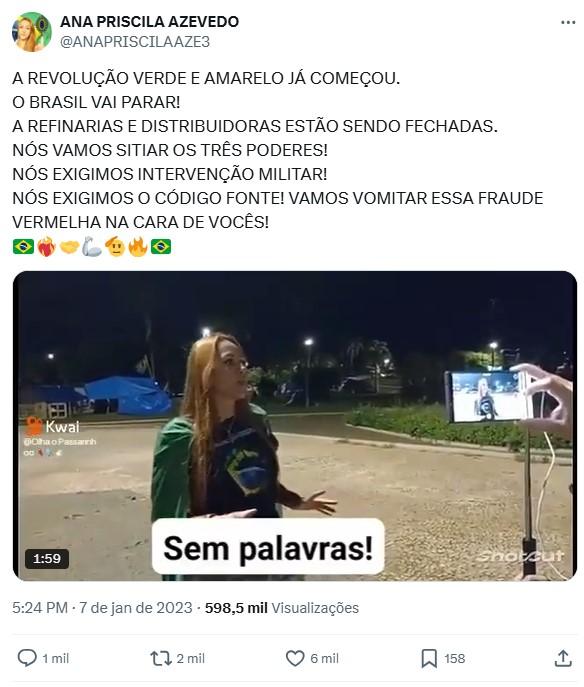
Task: Click the @ANAPRISCILAAZE3 handle
Action: coord(135,42)
